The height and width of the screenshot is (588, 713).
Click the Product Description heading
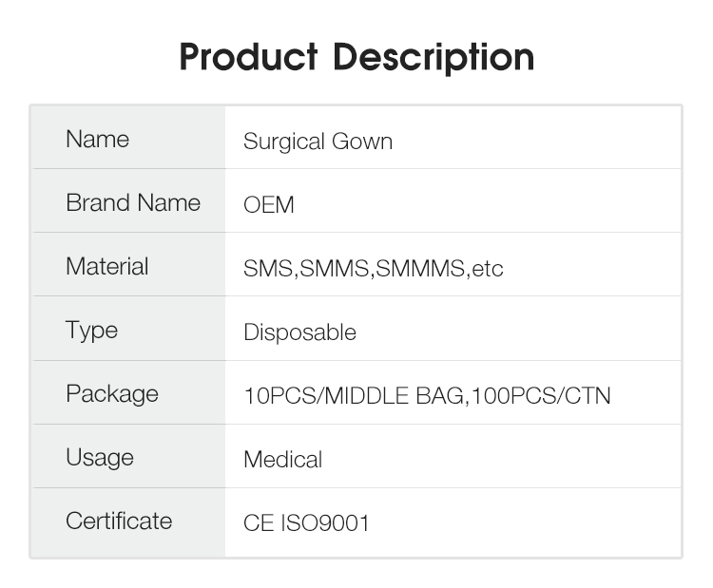click(x=356, y=57)
